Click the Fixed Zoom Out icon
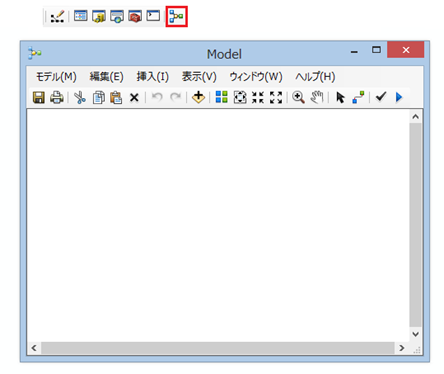Image resolution: width=444 pixels, height=374 pixels. (276, 97)
